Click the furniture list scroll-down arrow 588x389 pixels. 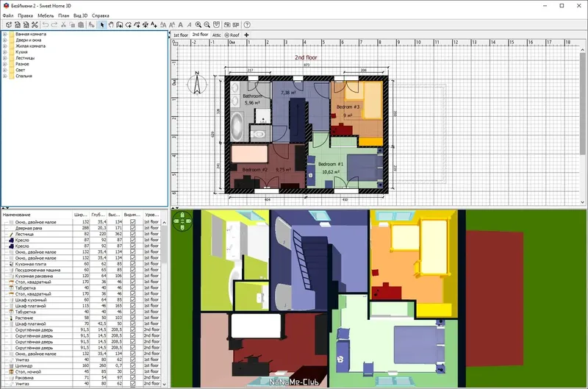click(x=164, y=384)
